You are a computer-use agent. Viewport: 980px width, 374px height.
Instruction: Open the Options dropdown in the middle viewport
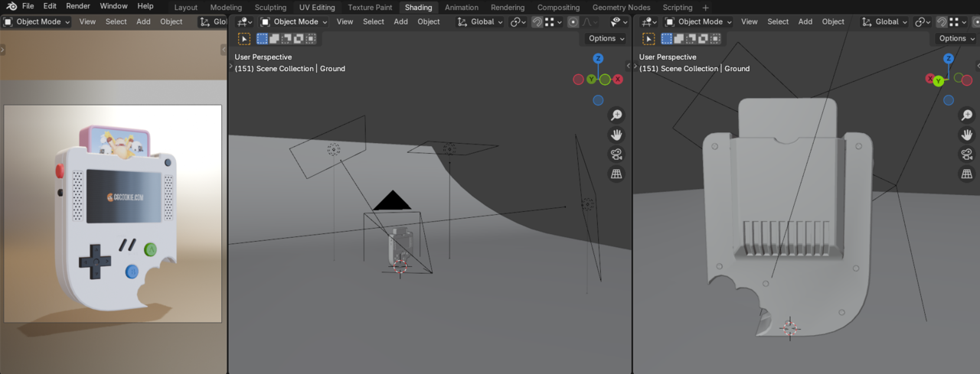tap(606, 38)
